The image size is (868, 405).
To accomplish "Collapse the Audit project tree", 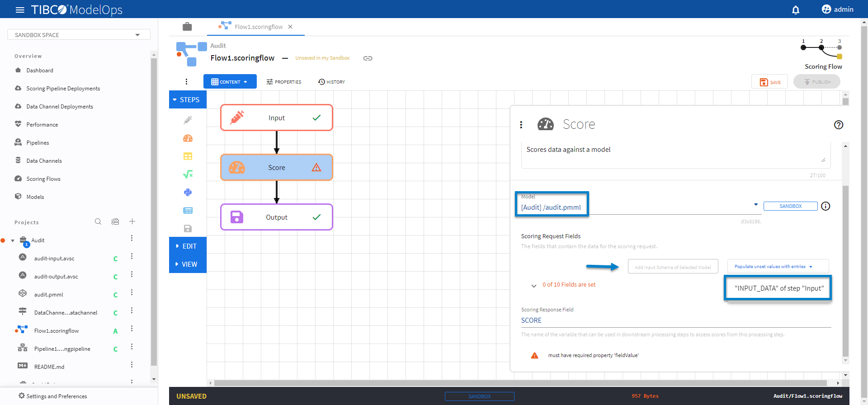I will tap(13, 240).
